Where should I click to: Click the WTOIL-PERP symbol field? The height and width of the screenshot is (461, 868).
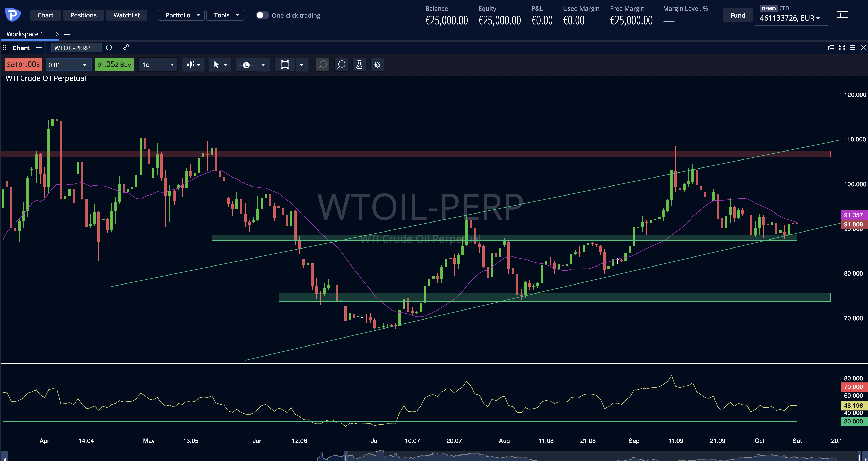pos(76,48)
